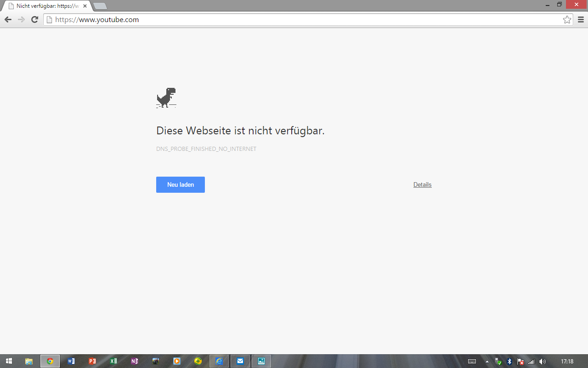Launch OneNote from the taskbar
Image resolution: width=588 pixels, height=368 pixels.
[135, 361]
